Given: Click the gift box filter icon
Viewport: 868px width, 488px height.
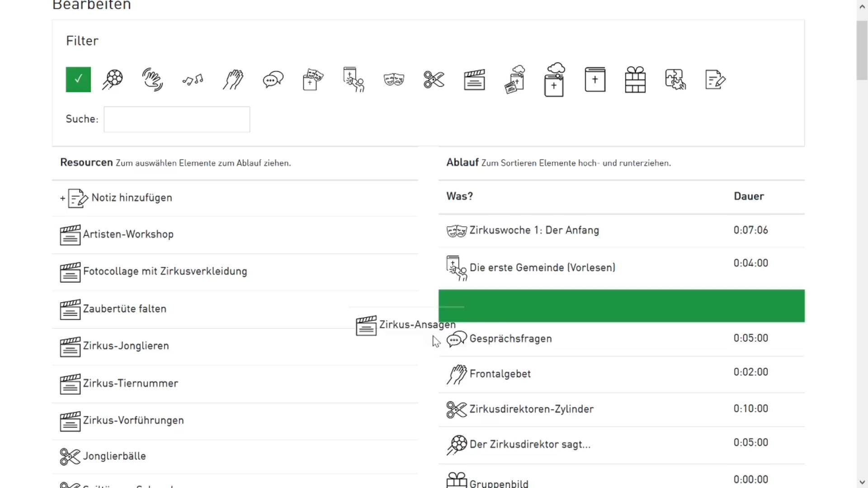Looking at the screenshot, I should [635, 80].
